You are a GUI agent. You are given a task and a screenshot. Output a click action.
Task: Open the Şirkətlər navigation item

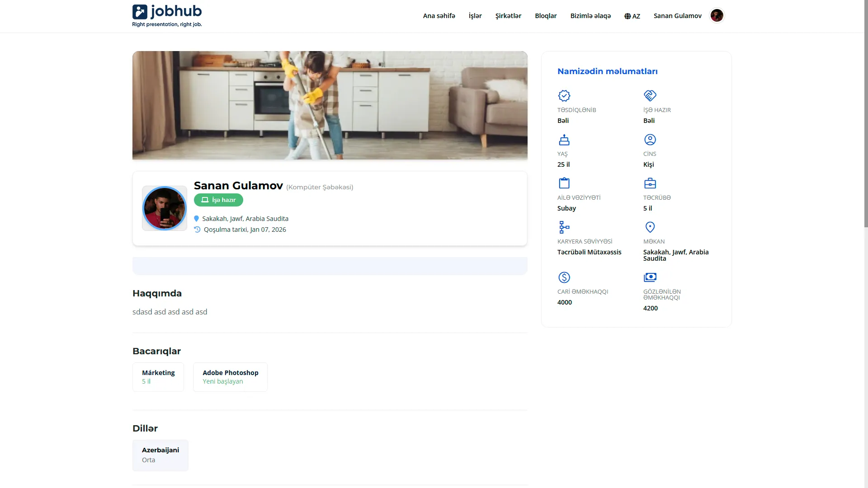tap(508, 16)
